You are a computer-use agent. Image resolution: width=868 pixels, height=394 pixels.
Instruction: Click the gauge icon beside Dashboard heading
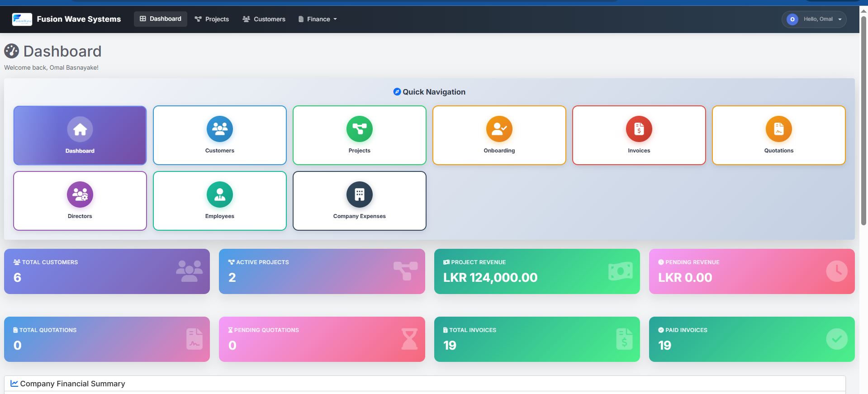(12, 51)
